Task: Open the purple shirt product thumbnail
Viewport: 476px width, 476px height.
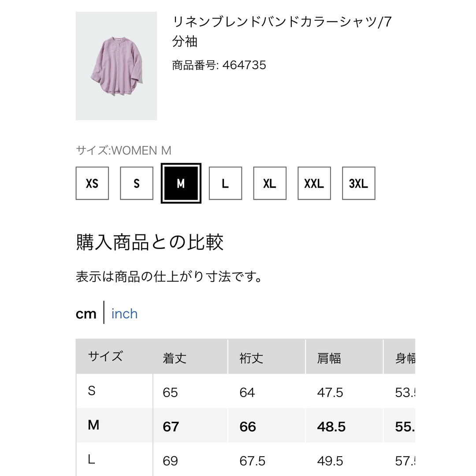Action: point(116,66)
